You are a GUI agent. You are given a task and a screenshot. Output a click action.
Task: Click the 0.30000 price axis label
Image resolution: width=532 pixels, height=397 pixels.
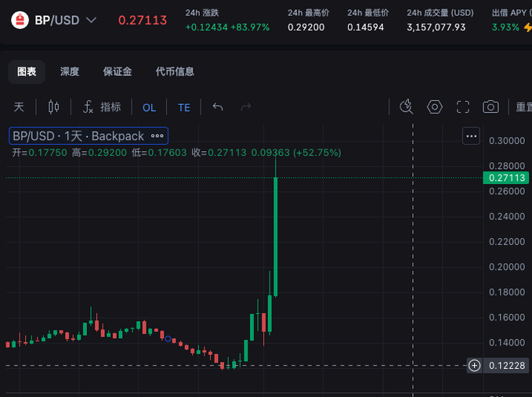click(507, 141)
